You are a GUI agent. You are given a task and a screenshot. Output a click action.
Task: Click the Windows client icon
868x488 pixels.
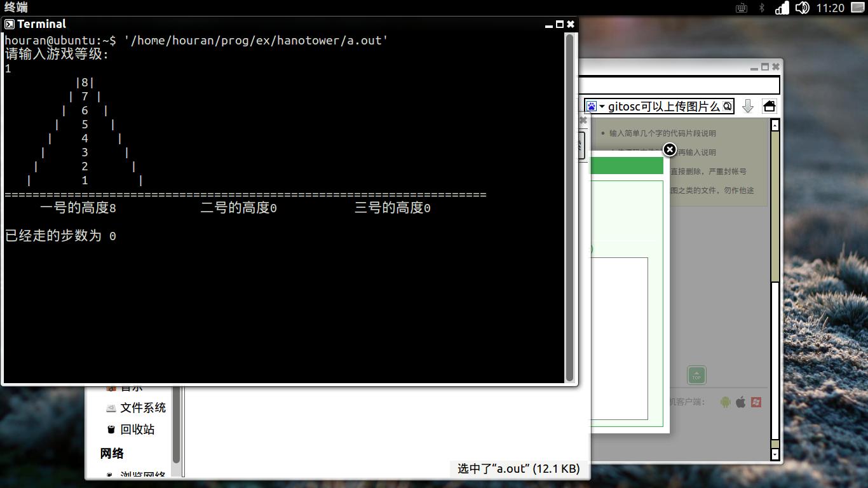point(756,402)
